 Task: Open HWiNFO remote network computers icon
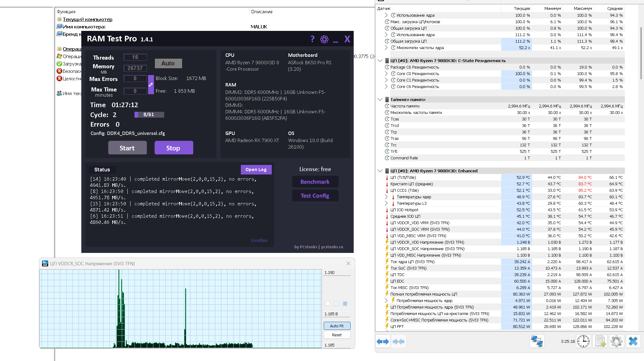[537, 342]
